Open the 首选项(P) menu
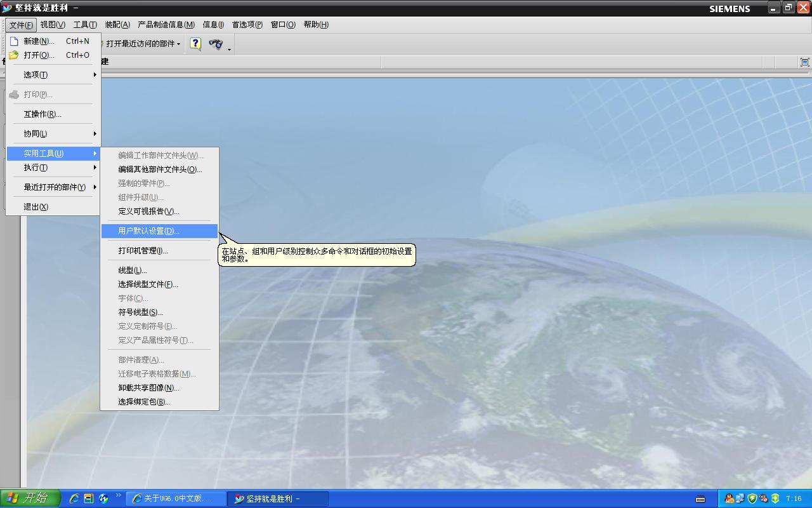The height and width of the screenshot is (508, 812). [x=247, y=25]
